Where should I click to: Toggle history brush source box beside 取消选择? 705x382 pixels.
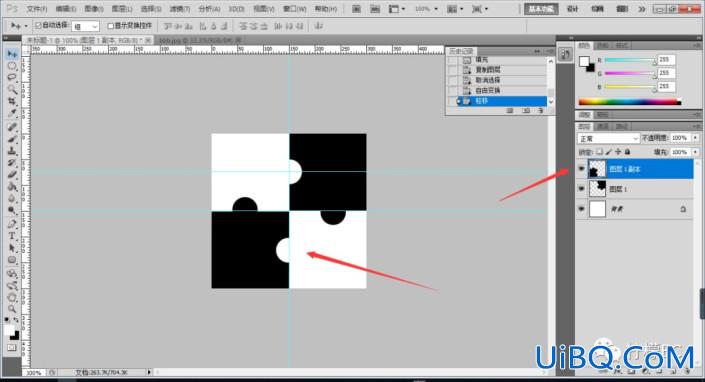coord(452,80)
